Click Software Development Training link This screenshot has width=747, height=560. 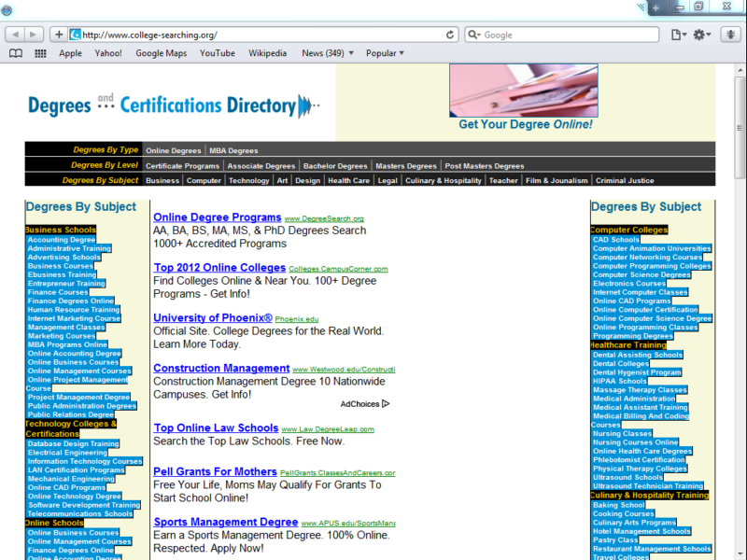84,505
